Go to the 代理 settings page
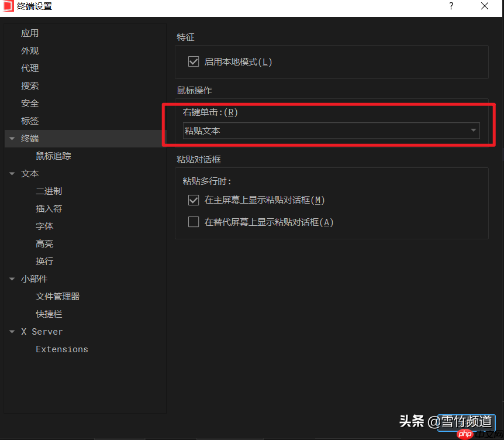This screenshot has width=504, height=440. point(30,68)
